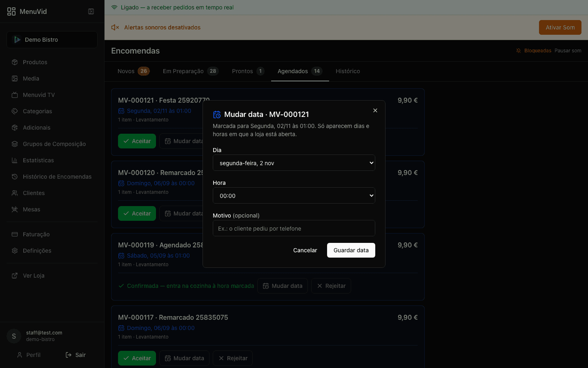Click the Sair logout link
This screenshot has width=588, height=368.
(76, 355)
